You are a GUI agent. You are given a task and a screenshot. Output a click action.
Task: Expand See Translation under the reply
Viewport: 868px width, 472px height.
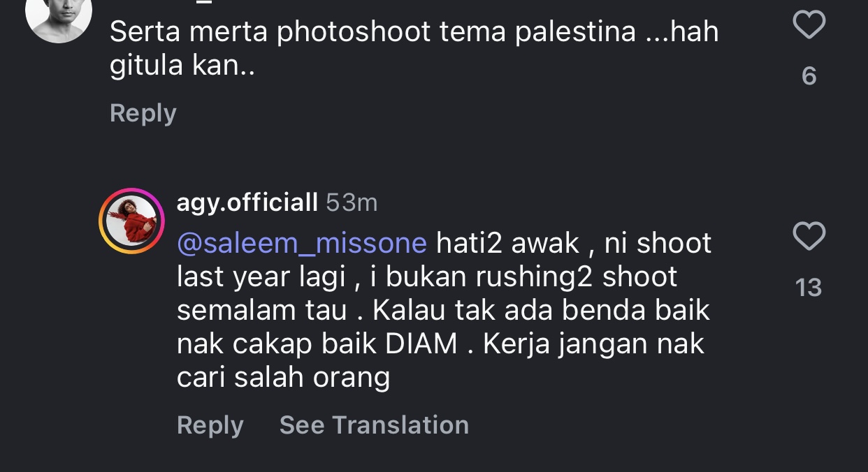[x=374, y=425]
